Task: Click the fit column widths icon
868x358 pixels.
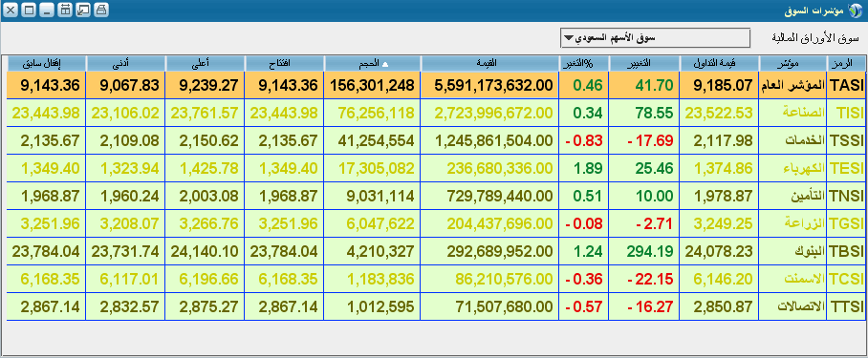Action: pyautogui.click(x=65, y=10)
